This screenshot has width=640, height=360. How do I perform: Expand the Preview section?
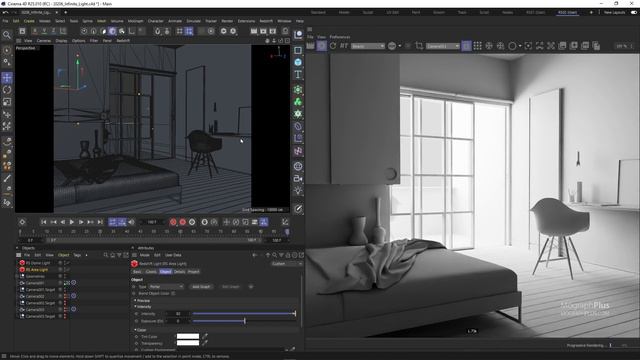(136, 300)
